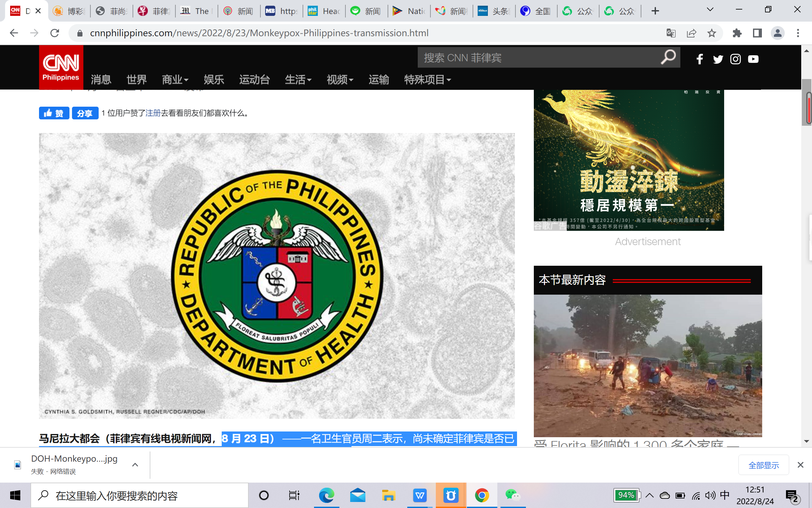
Task: Switch to MB https tab
Action: [x=281, y=11]
